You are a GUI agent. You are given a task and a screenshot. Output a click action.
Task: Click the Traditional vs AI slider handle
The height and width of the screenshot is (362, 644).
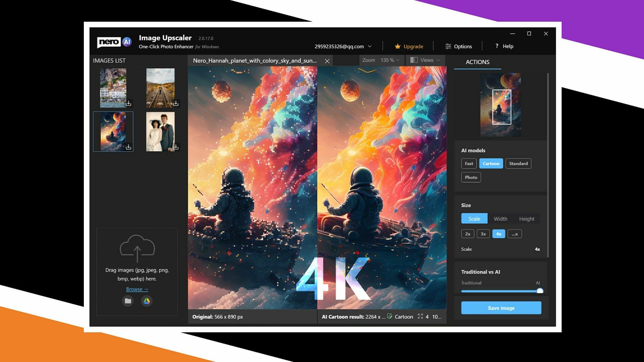(540, 291)
